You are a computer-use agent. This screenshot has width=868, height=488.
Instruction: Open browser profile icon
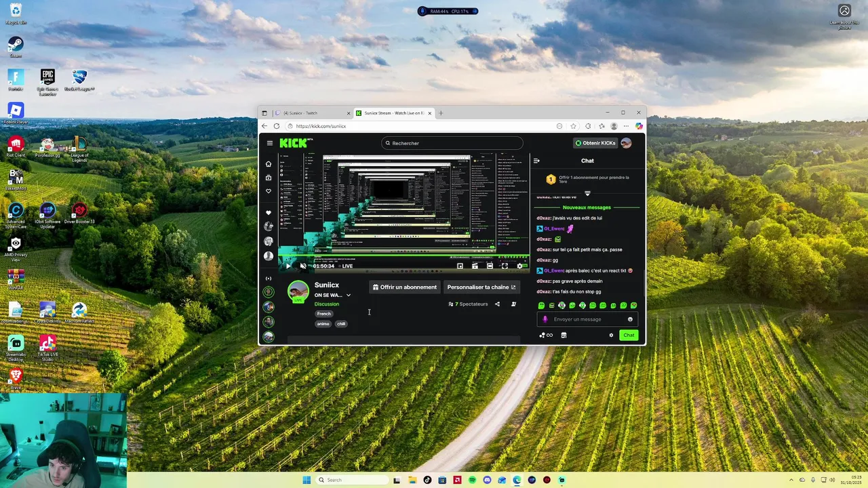614,126
